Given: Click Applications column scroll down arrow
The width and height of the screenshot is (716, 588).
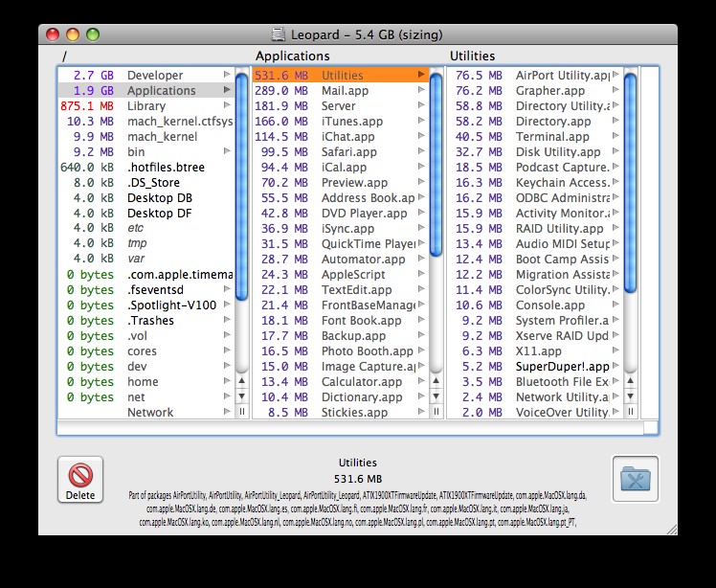Looking at the screenshot, I should 436,396.
